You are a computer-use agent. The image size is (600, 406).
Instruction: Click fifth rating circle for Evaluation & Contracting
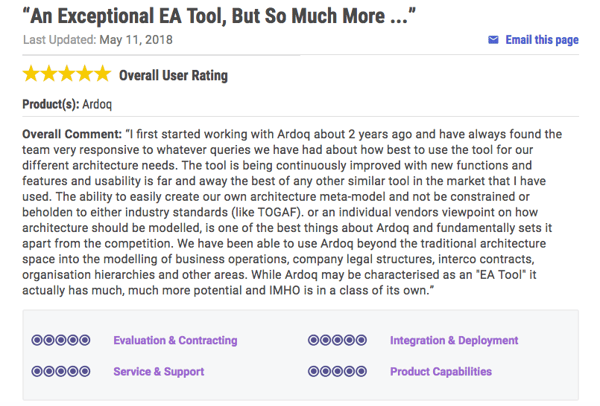click(x=85, y=340)
